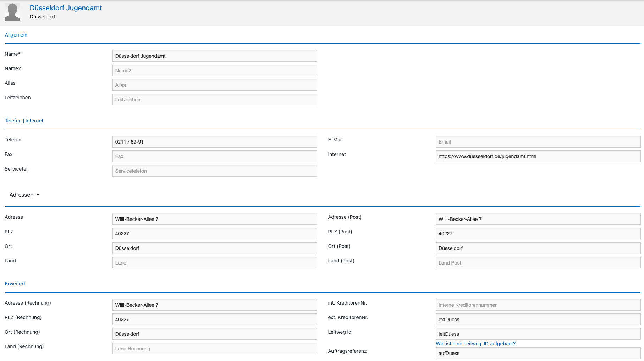The image size is (644, 361).
Task: Open 'Wie ist eine Leitweg-ID aufgebaut?' link
Action: coord(475,344)
